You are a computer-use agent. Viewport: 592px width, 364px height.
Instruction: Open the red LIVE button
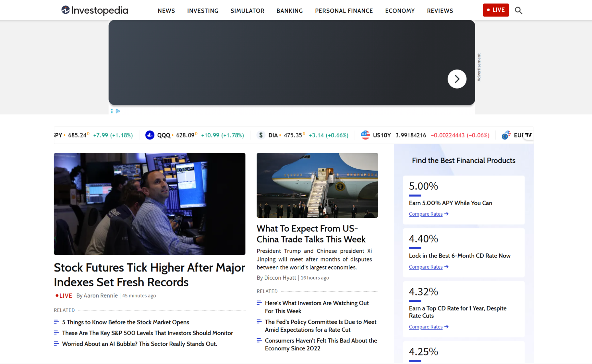(495, 10)
